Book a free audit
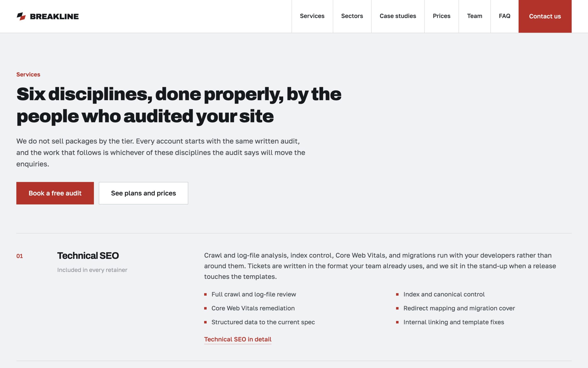The height and width of the screenshot is (368, 588). [55, 193]
